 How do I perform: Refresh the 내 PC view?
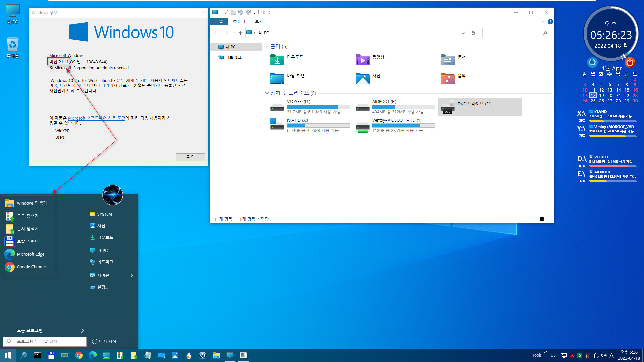tap(473, 33)
